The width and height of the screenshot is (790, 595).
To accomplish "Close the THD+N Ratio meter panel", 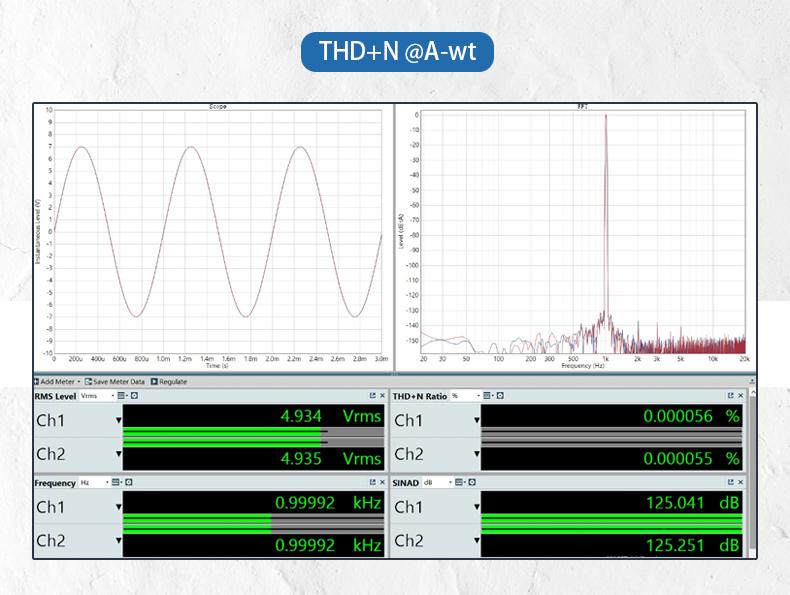I will click(741, 396).
